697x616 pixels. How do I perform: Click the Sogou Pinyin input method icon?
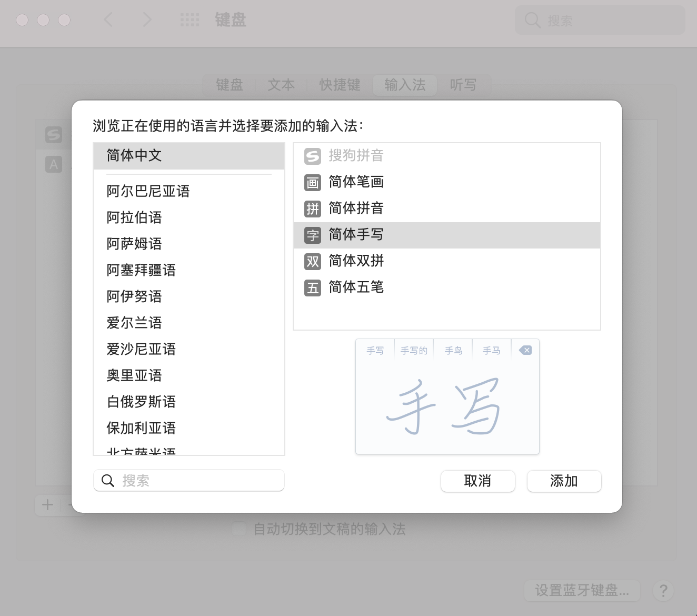point(313,156)
